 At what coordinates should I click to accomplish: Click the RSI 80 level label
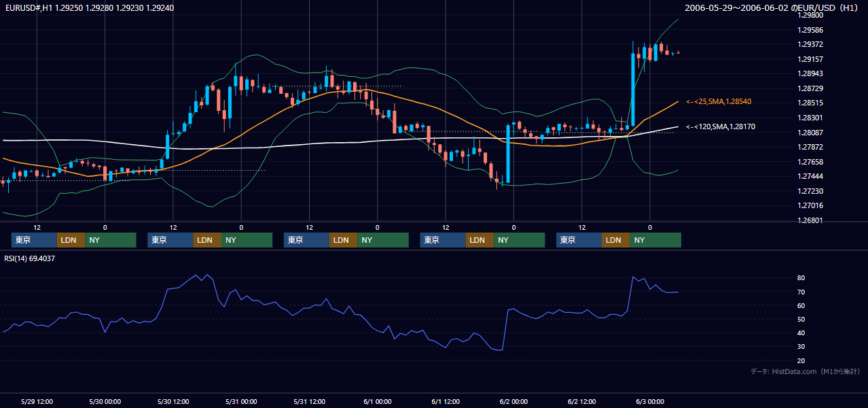(x=801, y=278)
